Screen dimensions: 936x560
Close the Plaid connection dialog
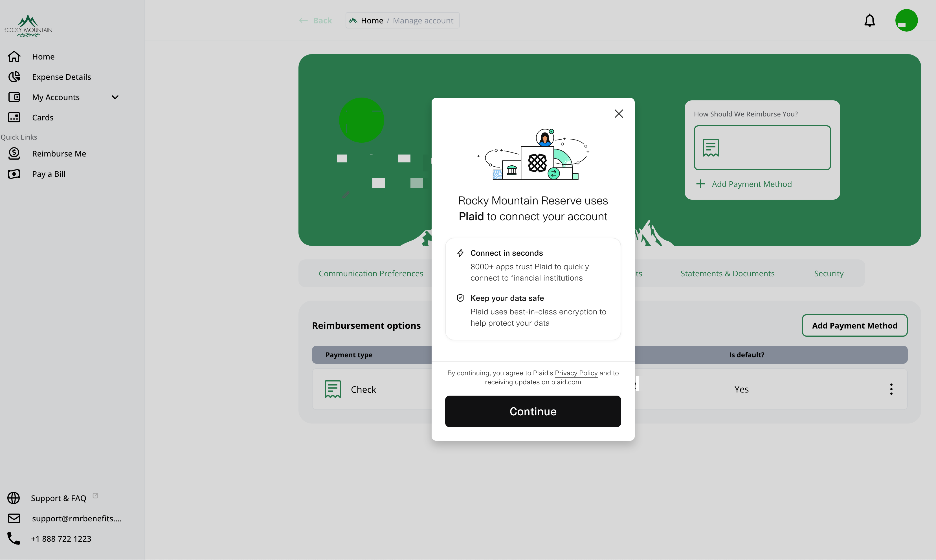[x=619, y=114]
